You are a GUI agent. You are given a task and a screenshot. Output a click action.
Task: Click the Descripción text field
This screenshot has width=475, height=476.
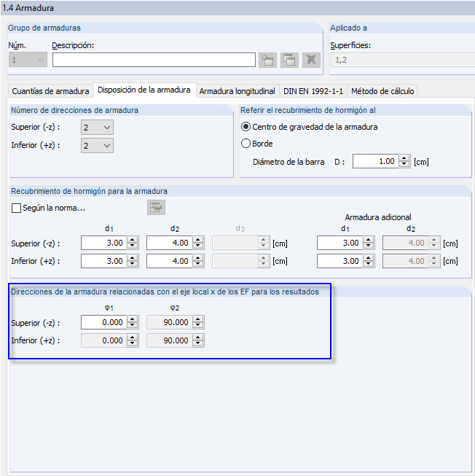(154, 60)
